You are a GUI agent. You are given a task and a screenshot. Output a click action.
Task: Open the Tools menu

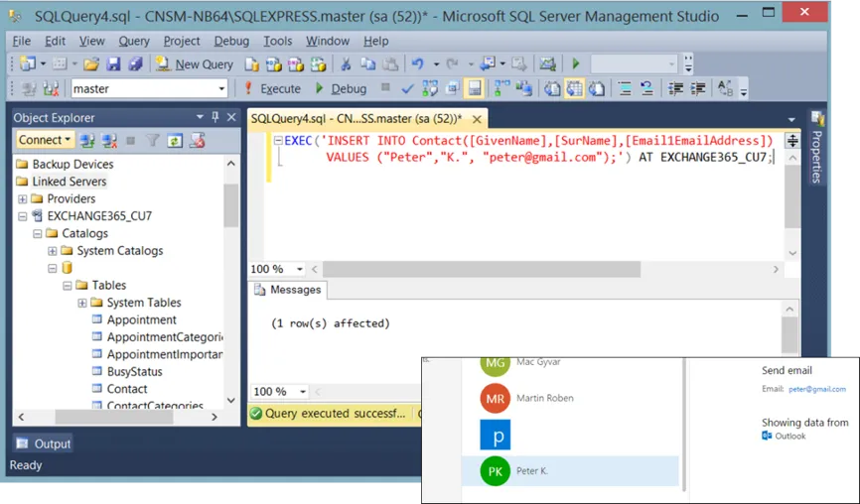(x=277, y=41)
